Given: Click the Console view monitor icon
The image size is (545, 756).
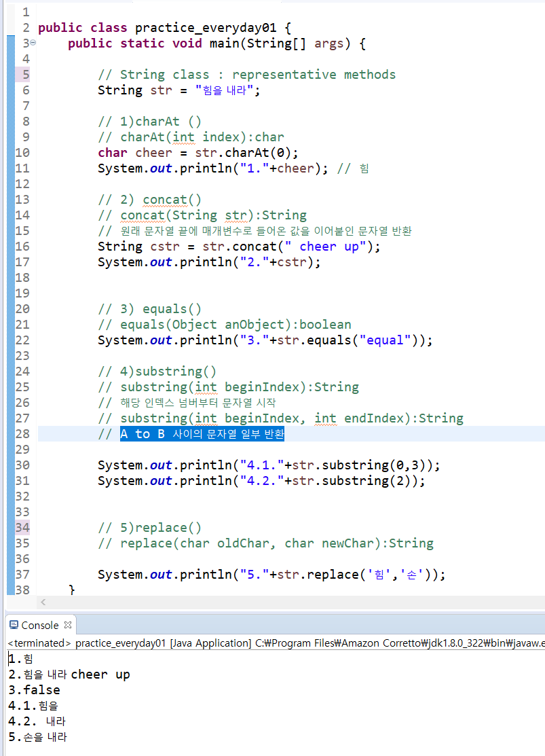Looking at the screenshot, I should click(14, 625).
